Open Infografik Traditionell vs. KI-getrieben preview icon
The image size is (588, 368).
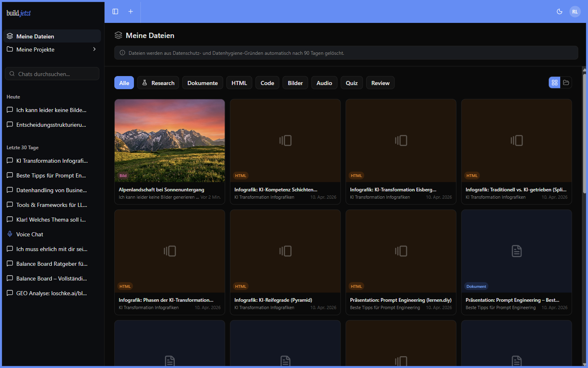pyautogui.click(x=517, y=141)
